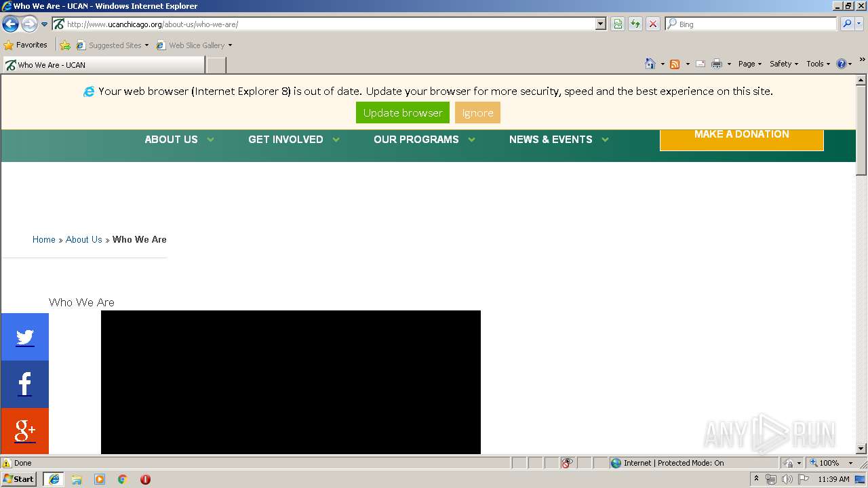Open the Help question mark icon
This screenshot has height=488, width=868.
[842, 64]
